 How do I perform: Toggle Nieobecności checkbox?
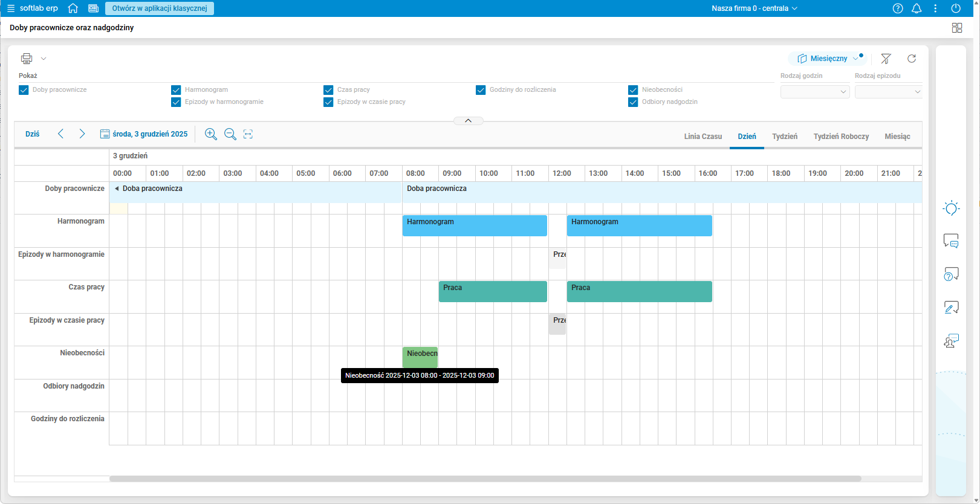(x=633, y=90)
